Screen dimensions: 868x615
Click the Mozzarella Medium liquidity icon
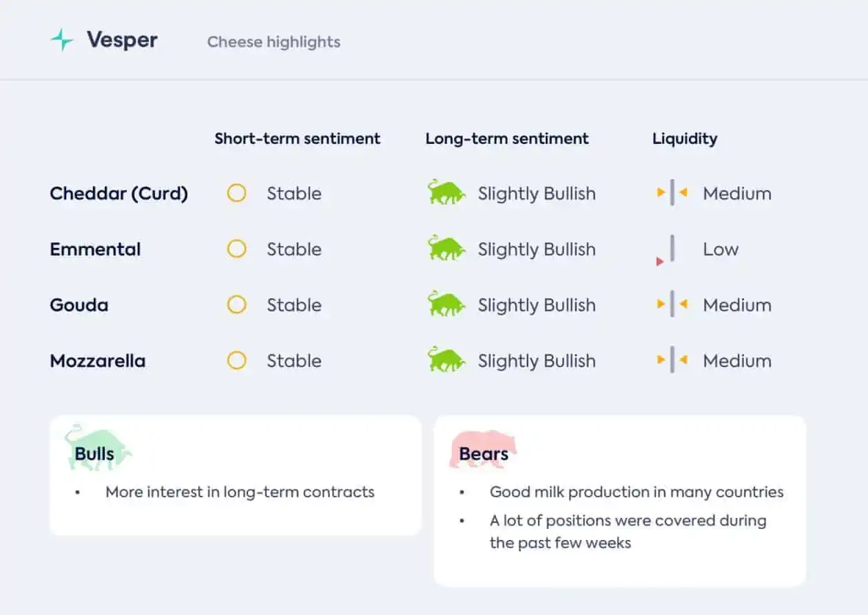pyautogui.click(x=672, y=360)
